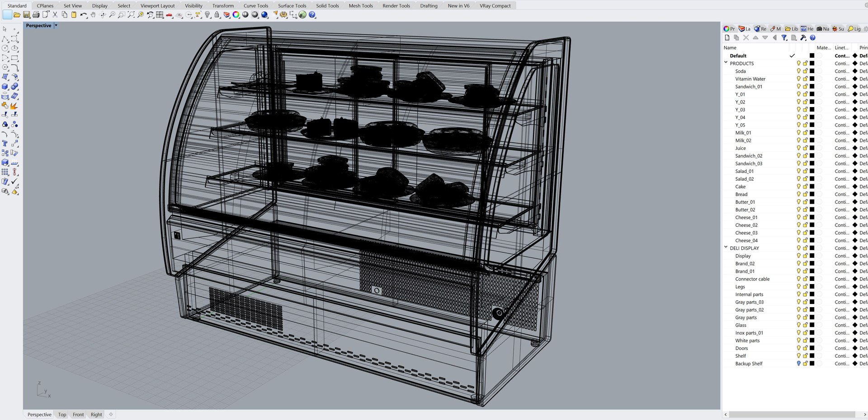This screenshot has width=868, height=420.
Task: Switch to the Top viewport tab
Action: point(62,415)
